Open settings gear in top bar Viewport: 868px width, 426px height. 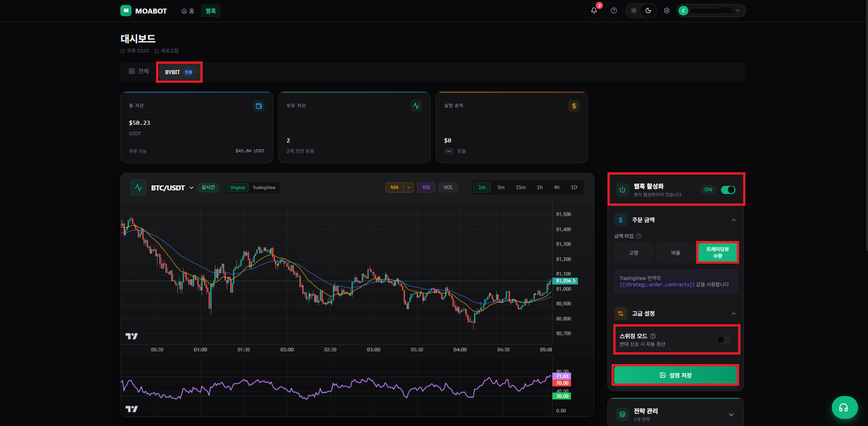click(667, 11)
